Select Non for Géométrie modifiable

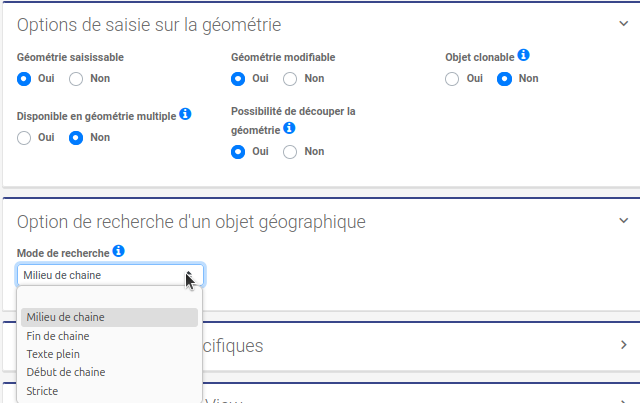[290, 78]
